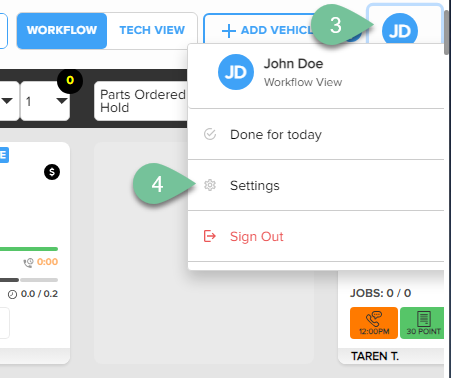Screen dimensions: 451x378
Task: Toggle the Done for today checkmark
Action: click(x=210, y=134)
